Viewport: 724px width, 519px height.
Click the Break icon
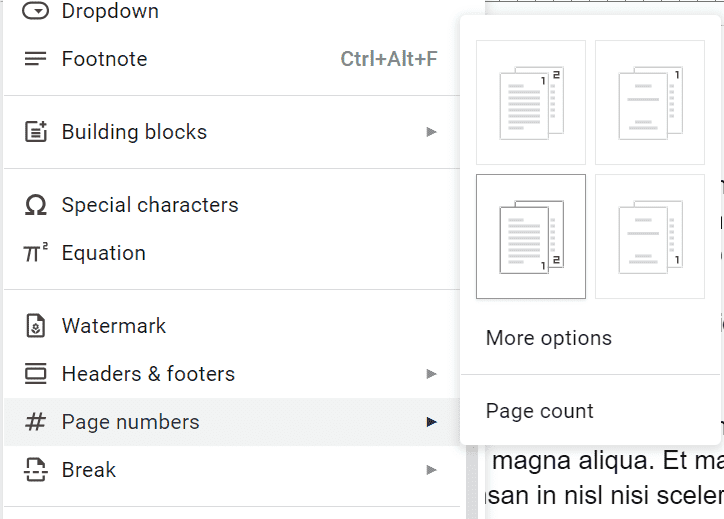pyautogui.click(x=35, y=470)
